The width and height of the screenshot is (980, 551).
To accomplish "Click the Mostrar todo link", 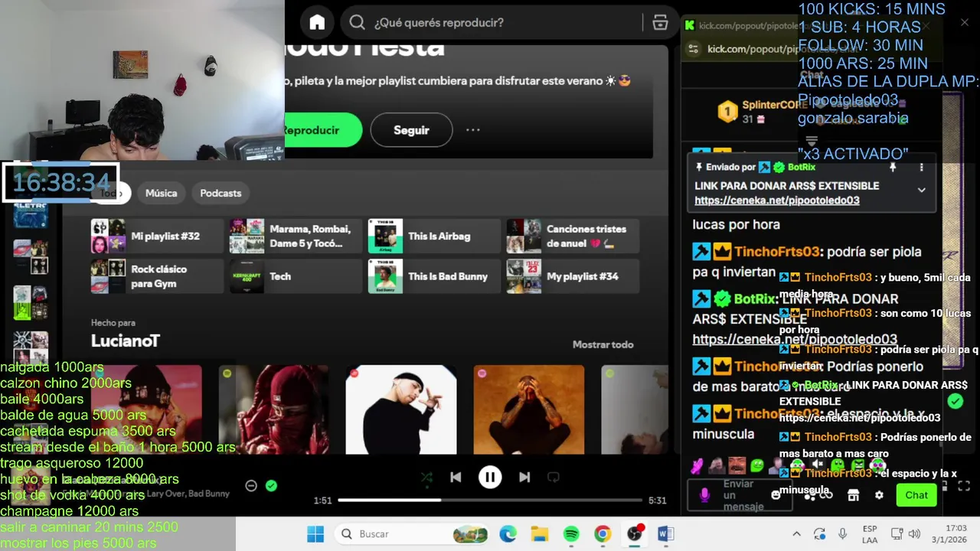I will click(603, 344).
